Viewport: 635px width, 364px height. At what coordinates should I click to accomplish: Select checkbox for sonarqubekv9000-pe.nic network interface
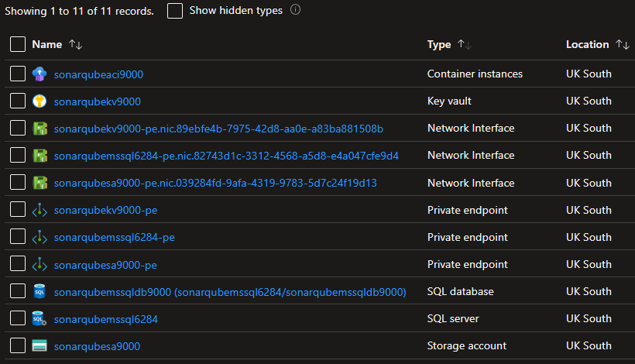tap(18, 128)
